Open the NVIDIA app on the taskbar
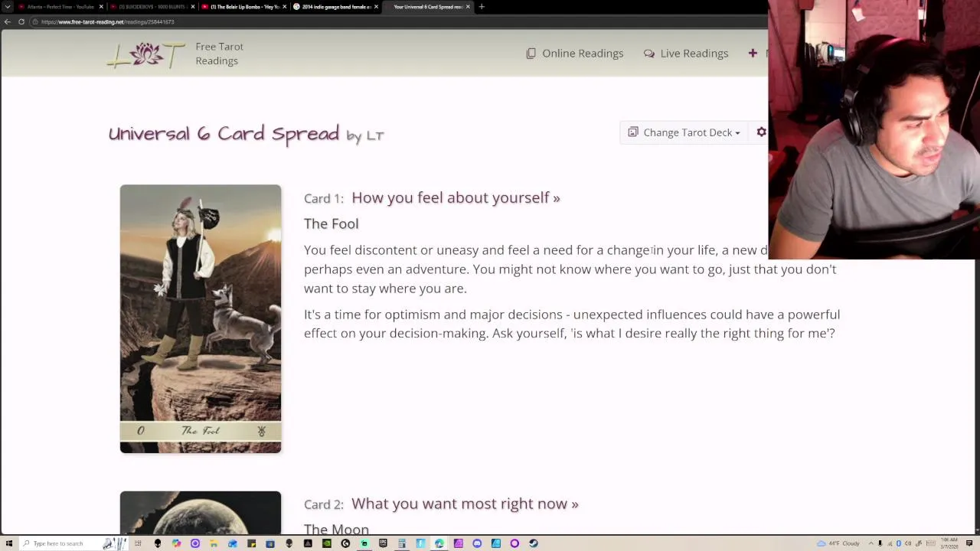Image resolution: width=980 pixels, height=551 pixels. coord(327,543)
